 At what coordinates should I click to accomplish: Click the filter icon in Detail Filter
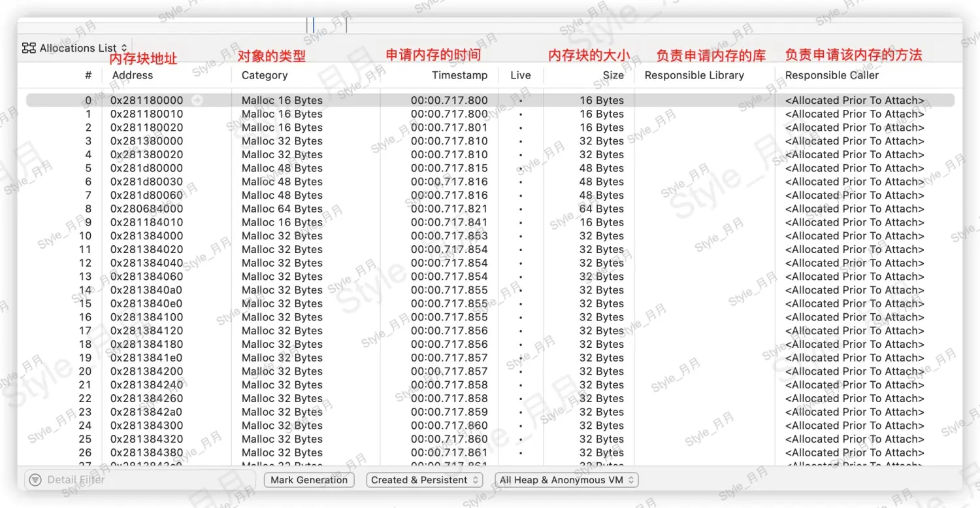point(35,480)
